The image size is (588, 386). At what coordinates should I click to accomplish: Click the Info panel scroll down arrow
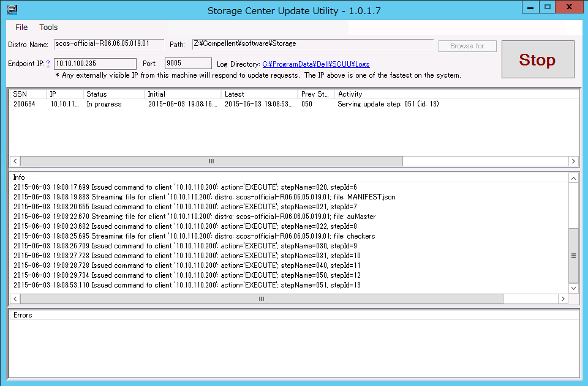573,288
